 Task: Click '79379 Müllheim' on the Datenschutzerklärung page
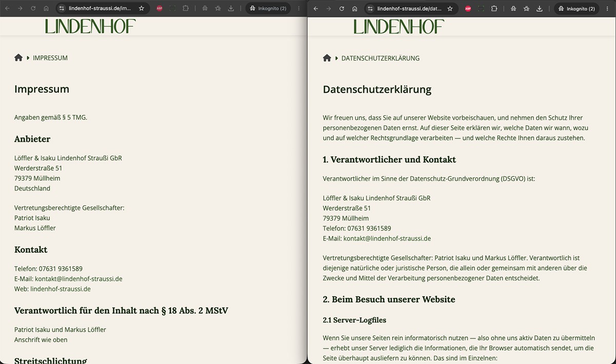tap(346, 218)
